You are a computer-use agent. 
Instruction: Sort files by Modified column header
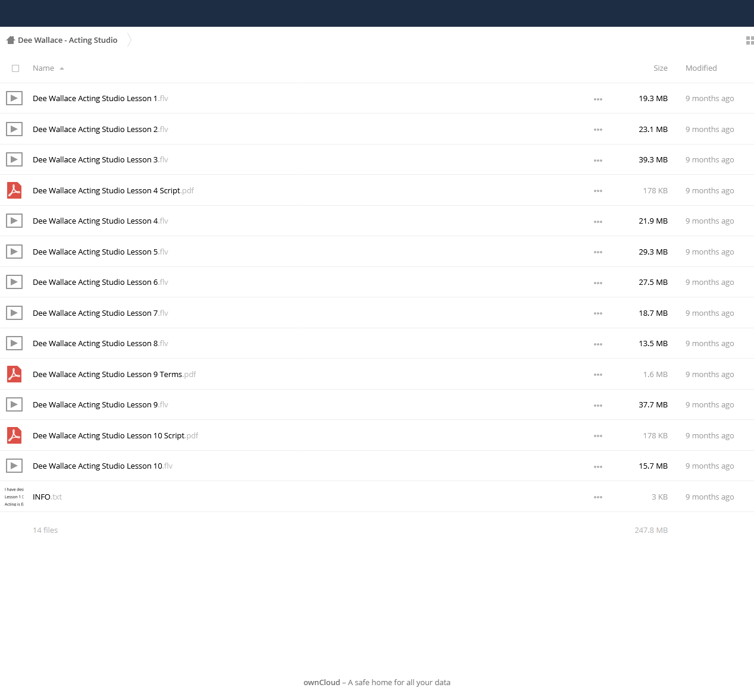(x=701, y=68)
